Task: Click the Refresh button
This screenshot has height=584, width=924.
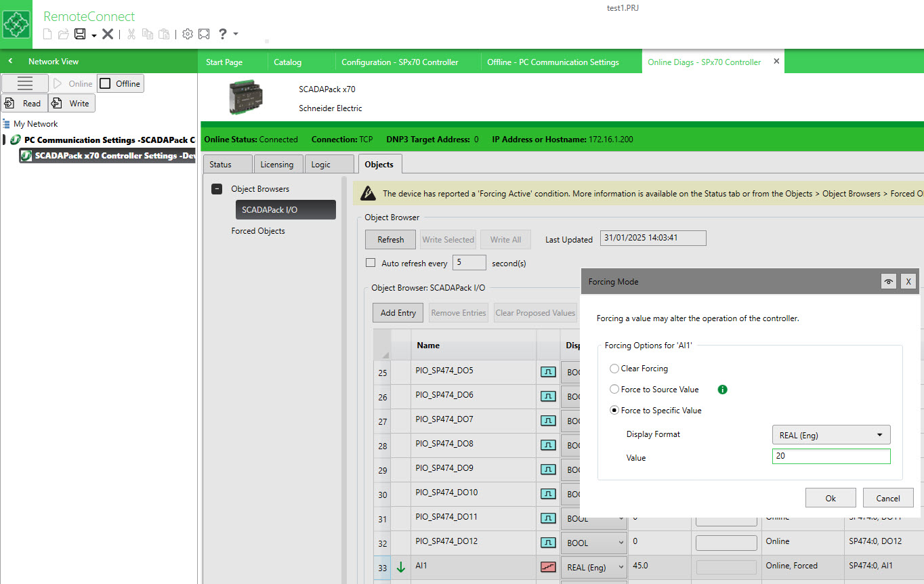Action: [391, 239]
